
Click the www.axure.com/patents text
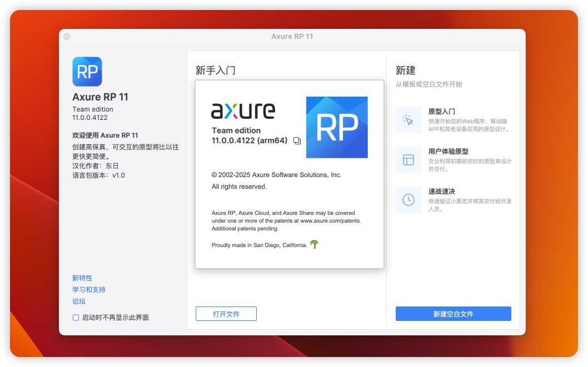[330, 220]
